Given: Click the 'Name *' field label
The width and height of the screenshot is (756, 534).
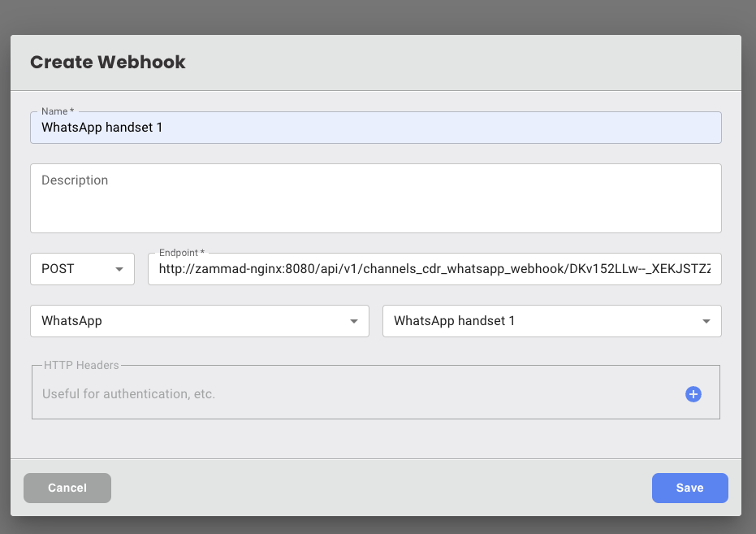Looking at the screenshot, I should point(57,111).
